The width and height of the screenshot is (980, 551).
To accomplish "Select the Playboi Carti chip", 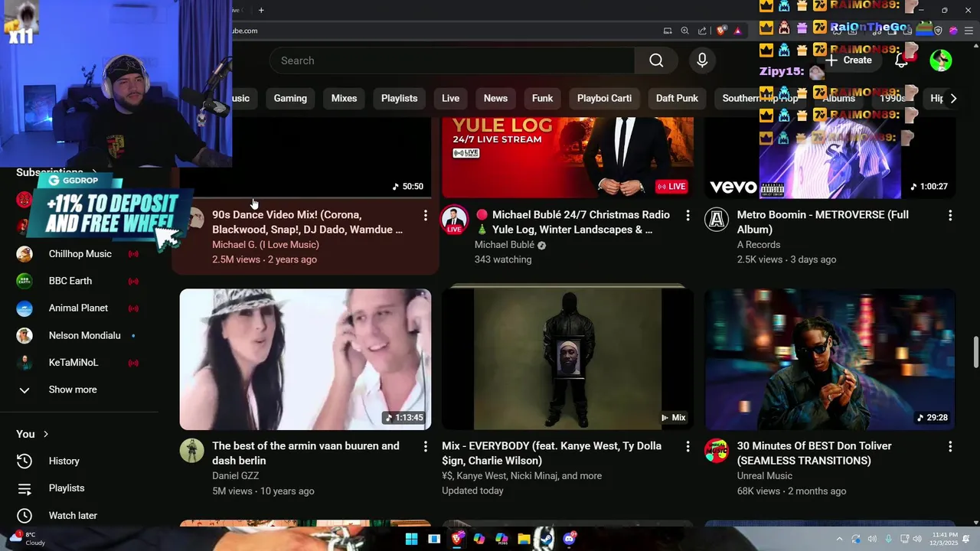I will 604,98.
